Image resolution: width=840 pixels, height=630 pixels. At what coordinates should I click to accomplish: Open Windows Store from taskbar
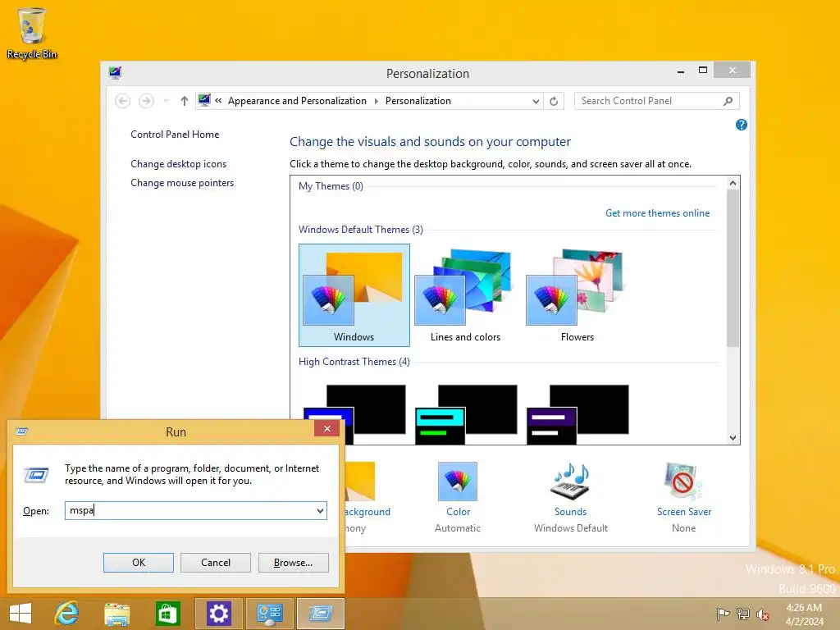click(x=167, y=614)
